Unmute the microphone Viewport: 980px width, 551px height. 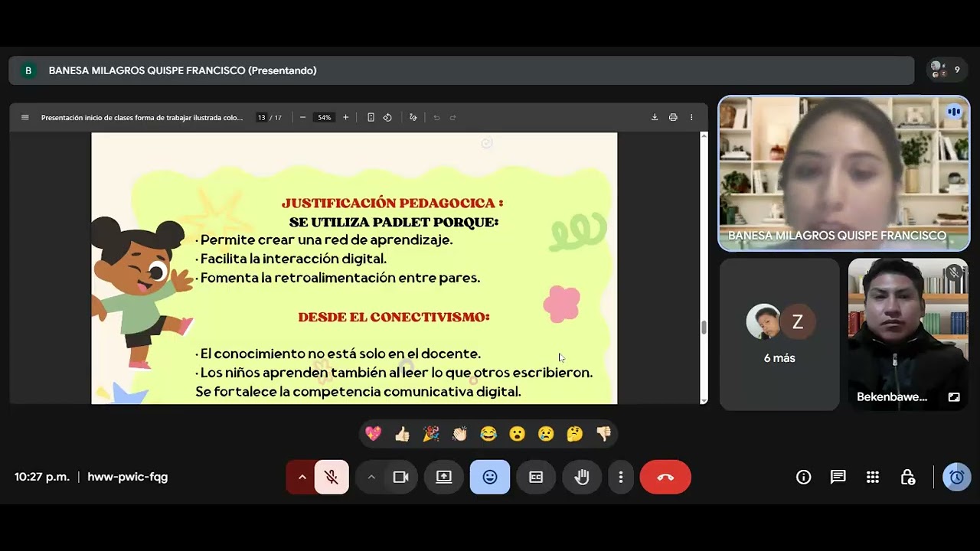point(332,477)
